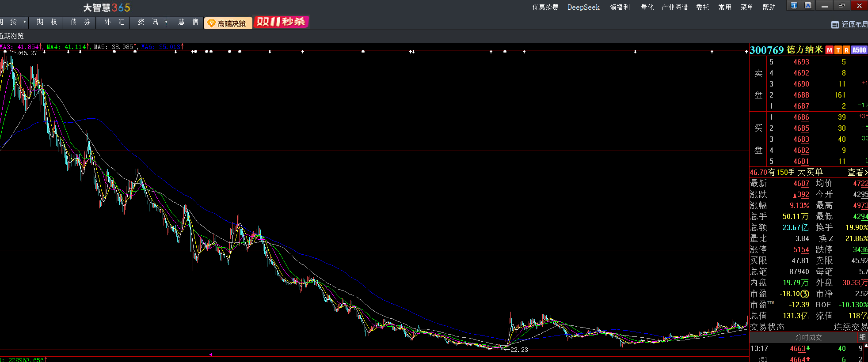Click the stock name 德方纳米

805,50
